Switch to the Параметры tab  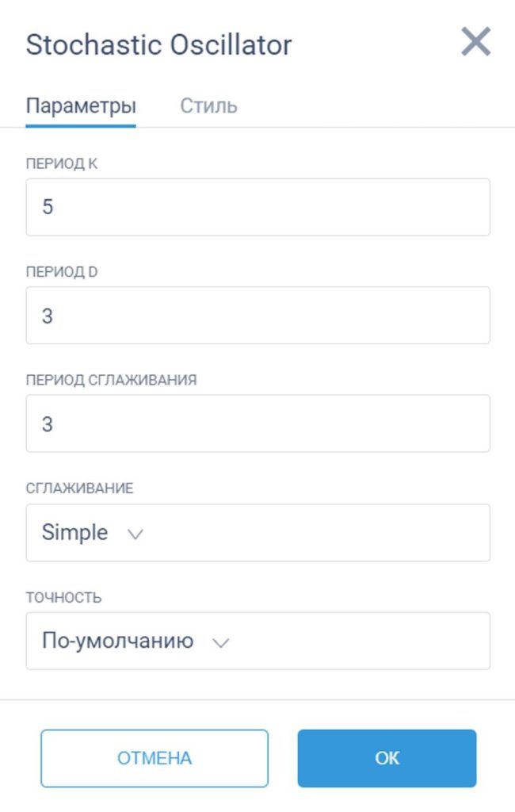(81, 106)
